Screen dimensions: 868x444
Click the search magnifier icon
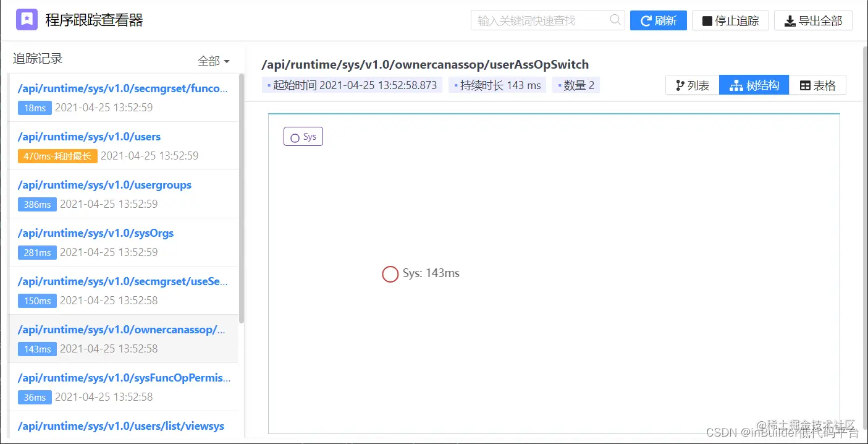coord(615,20)
